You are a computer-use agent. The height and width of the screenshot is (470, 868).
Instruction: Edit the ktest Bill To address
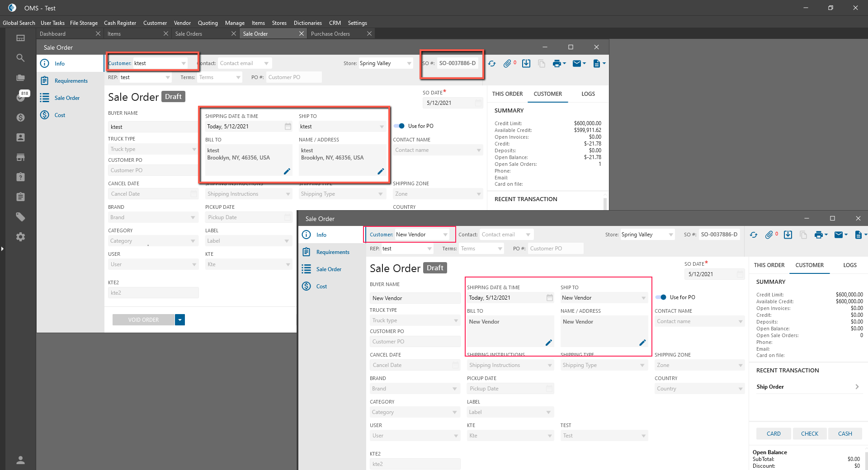coord(287,171)
